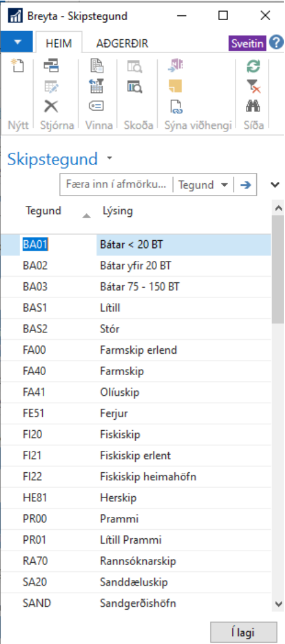Viewport: 285px width, 644px height.
Task: Click the yellow notes icon
Action: click(176, 86)
